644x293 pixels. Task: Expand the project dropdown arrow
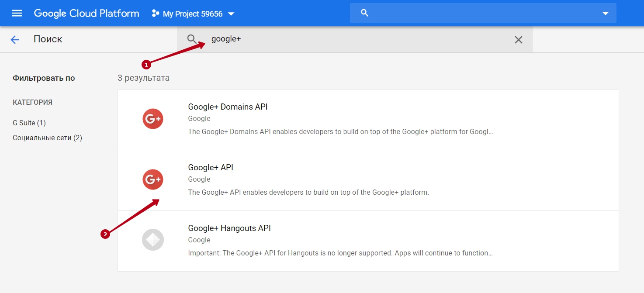tap(231, 14)
